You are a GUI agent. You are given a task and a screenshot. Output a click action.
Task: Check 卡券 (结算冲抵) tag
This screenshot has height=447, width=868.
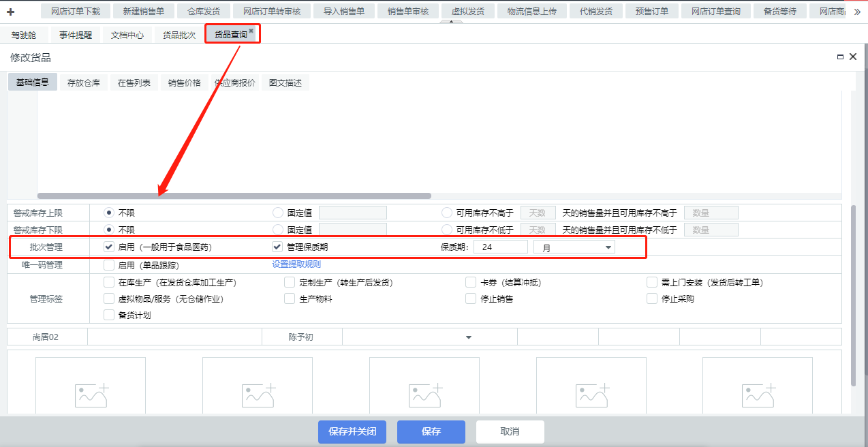coord(471,282)
